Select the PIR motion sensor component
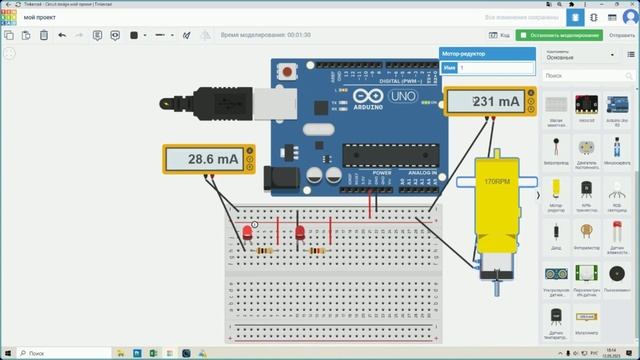Image resolution: width=640 pixels, height=360 pixels. pos(587,280)
